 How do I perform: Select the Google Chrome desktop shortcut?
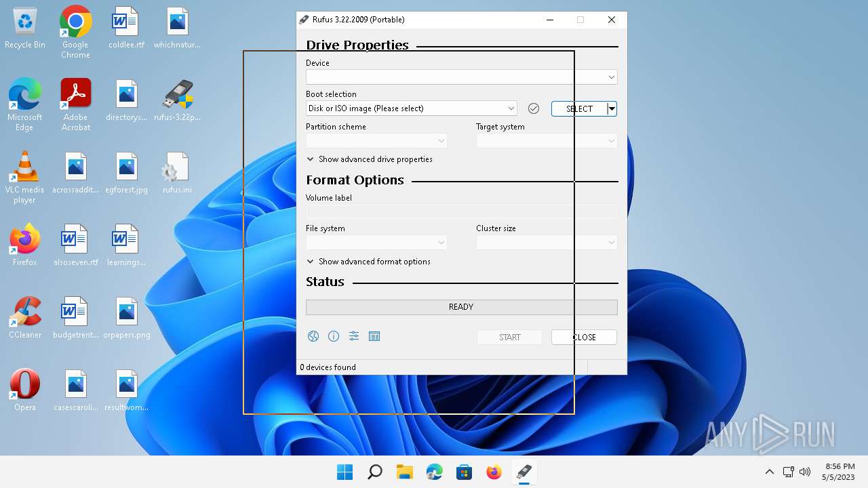point(75,32)
